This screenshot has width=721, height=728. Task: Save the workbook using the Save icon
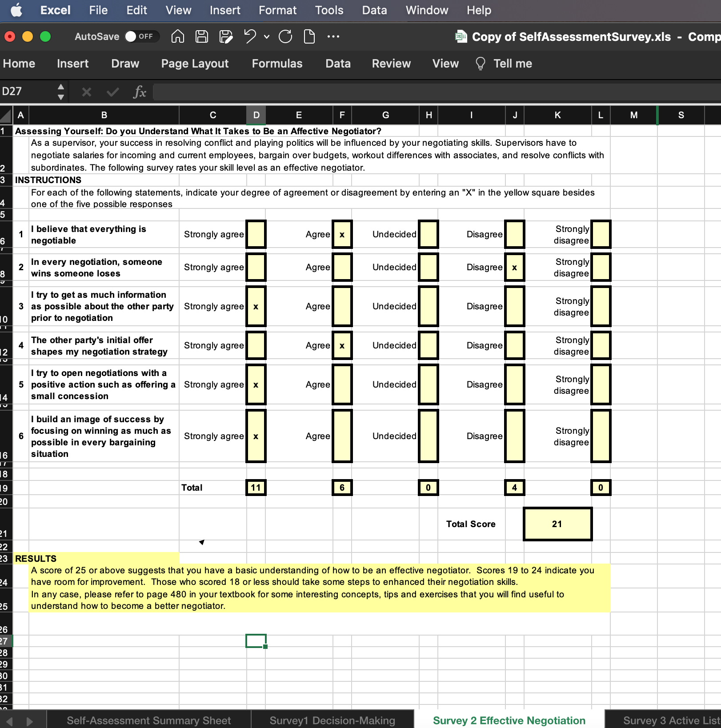click(201, 36)
